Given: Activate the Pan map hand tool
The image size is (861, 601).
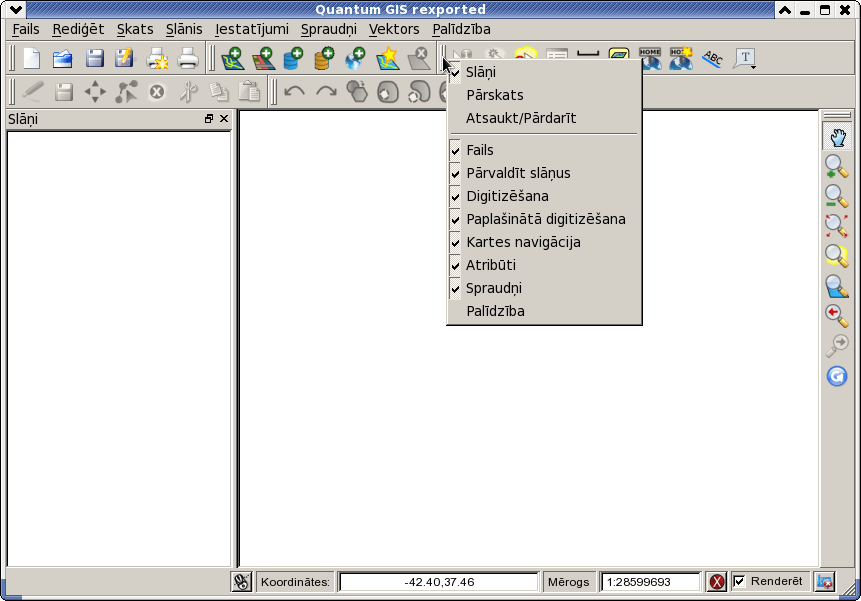Looking at the screenshot, I should click(837, 137).
